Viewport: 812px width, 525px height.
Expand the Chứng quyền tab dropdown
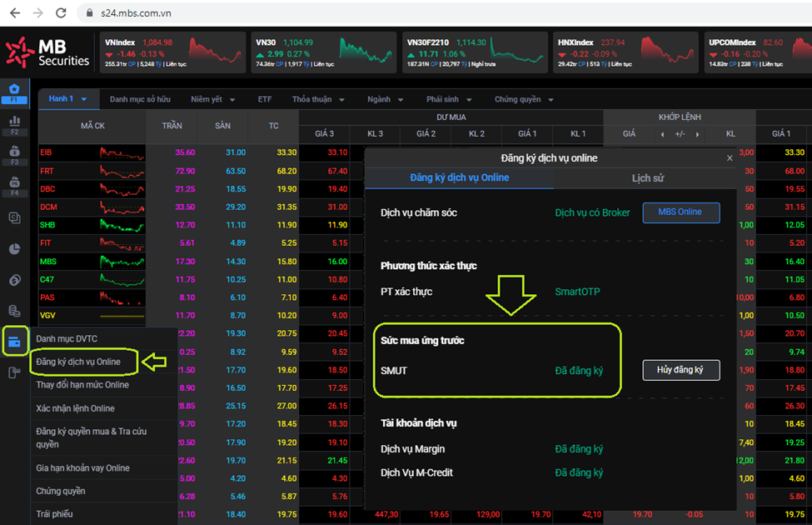coord(551,99)
